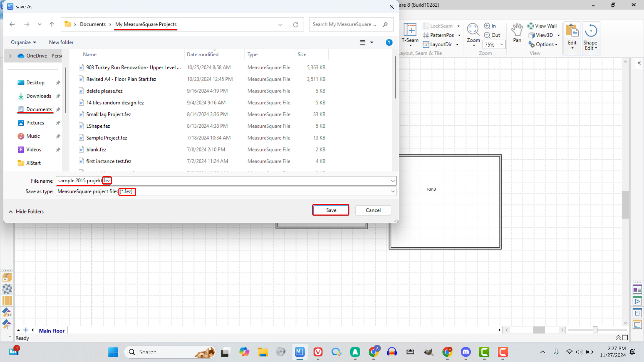The image size is (644, 362).
Task: Open the View Wall tool
Action: [x=542, y=26]
